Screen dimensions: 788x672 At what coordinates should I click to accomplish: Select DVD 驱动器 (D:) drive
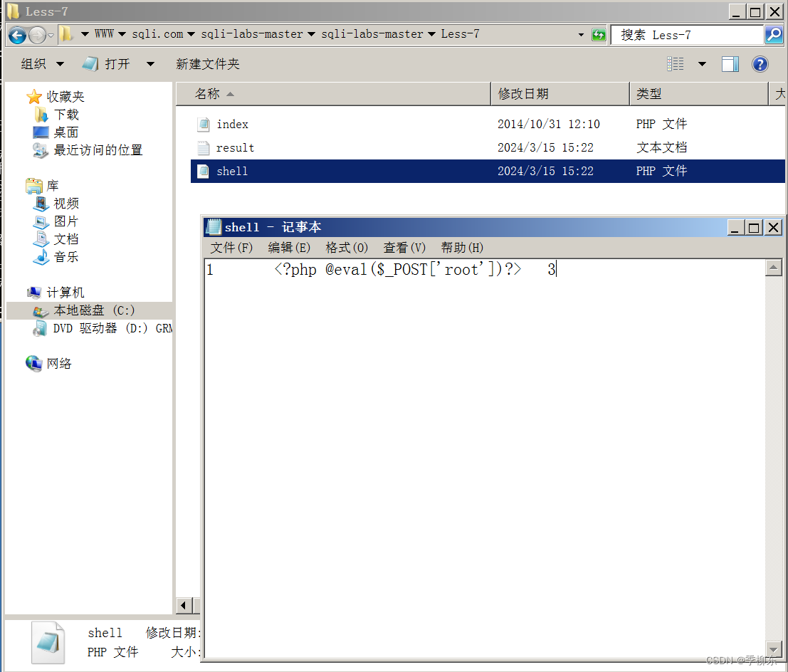click(112, 328)
